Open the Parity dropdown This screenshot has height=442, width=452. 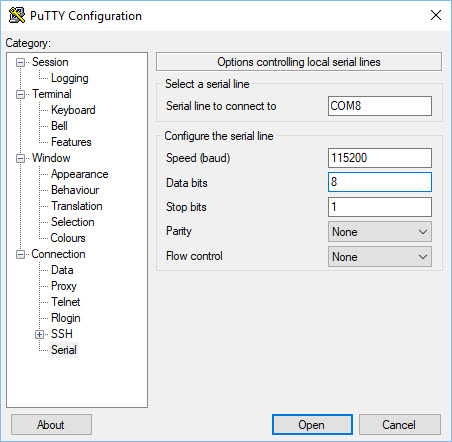point(380,232)
